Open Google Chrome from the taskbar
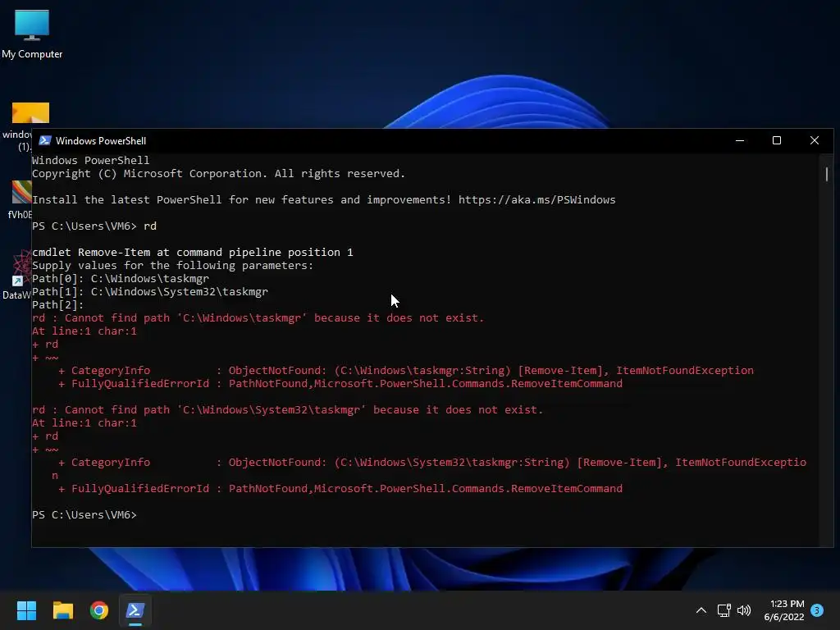Viewport: 840px width, 630px height. coord(99,610)
